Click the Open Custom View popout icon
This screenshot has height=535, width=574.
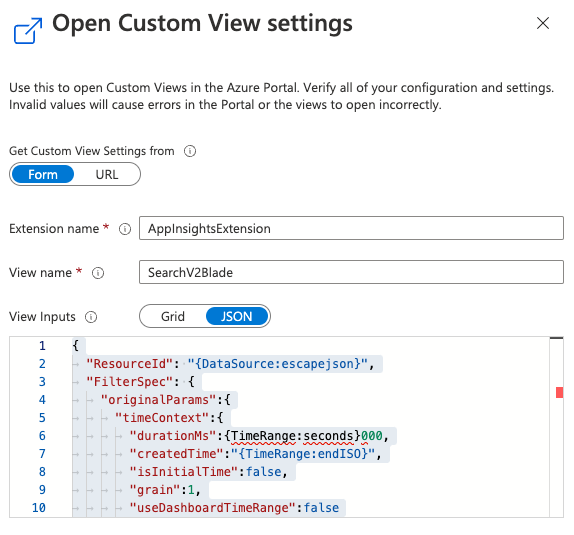[28, 30]
